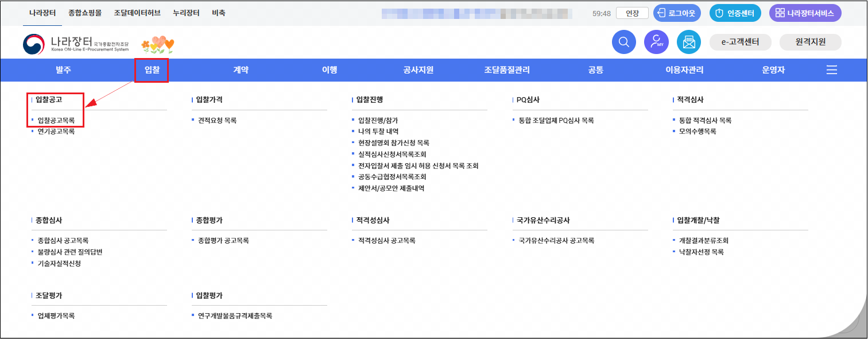Open the mailbox envelope icon

pos(688,41)
